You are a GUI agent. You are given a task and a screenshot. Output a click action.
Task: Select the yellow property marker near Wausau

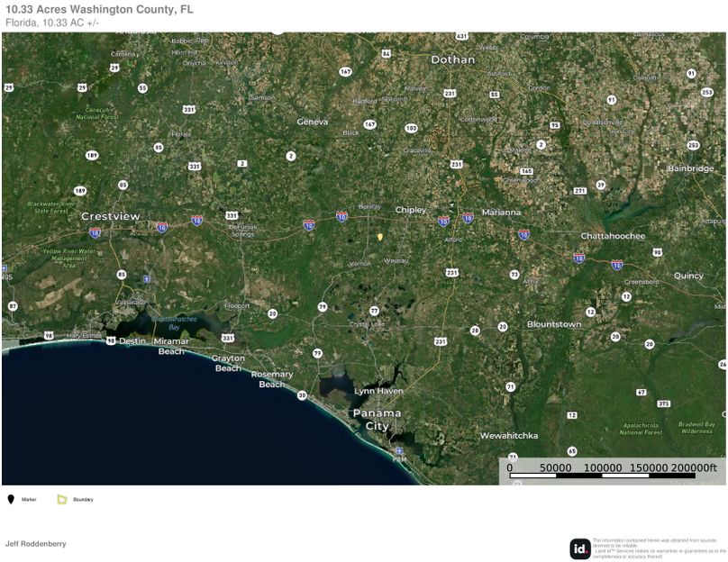(380, 237)
